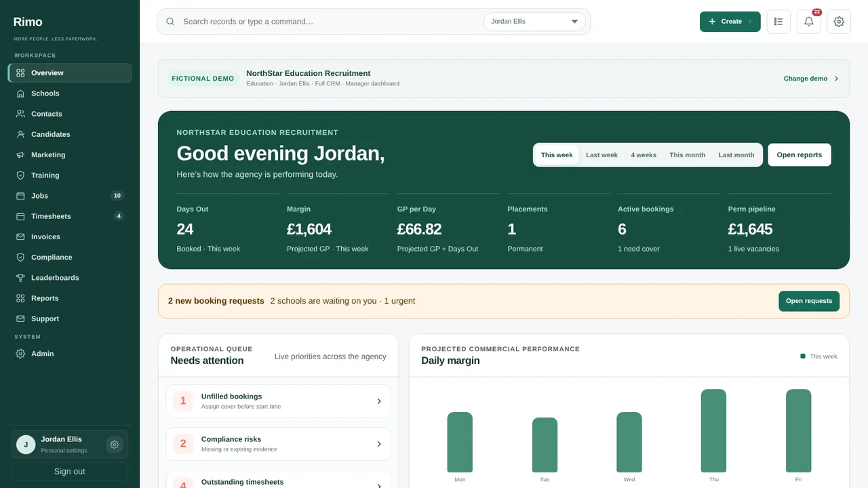Open Jobs with 10 badge
868x488 pixels.
click(x=70, y=196)
